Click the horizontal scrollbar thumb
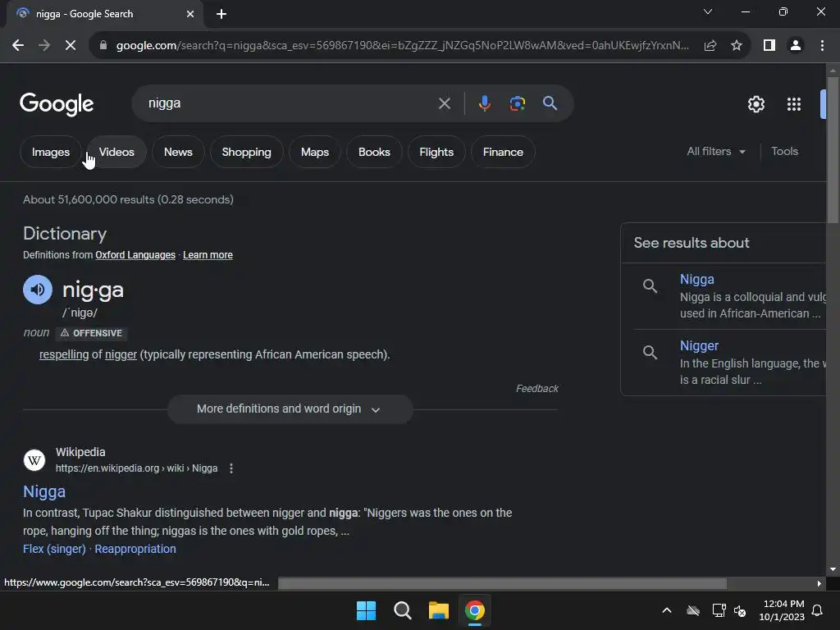The height and width of the screenshot is (630, 840). (x=502, y=583)
